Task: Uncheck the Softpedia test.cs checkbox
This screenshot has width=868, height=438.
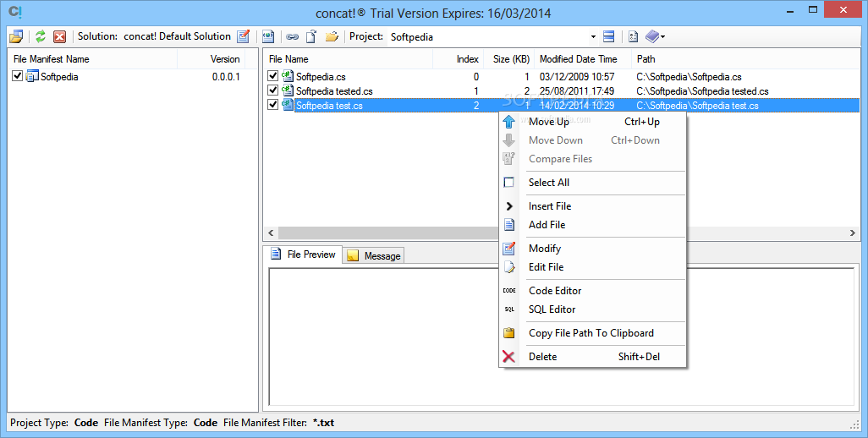Action: (x=272, y=104)
